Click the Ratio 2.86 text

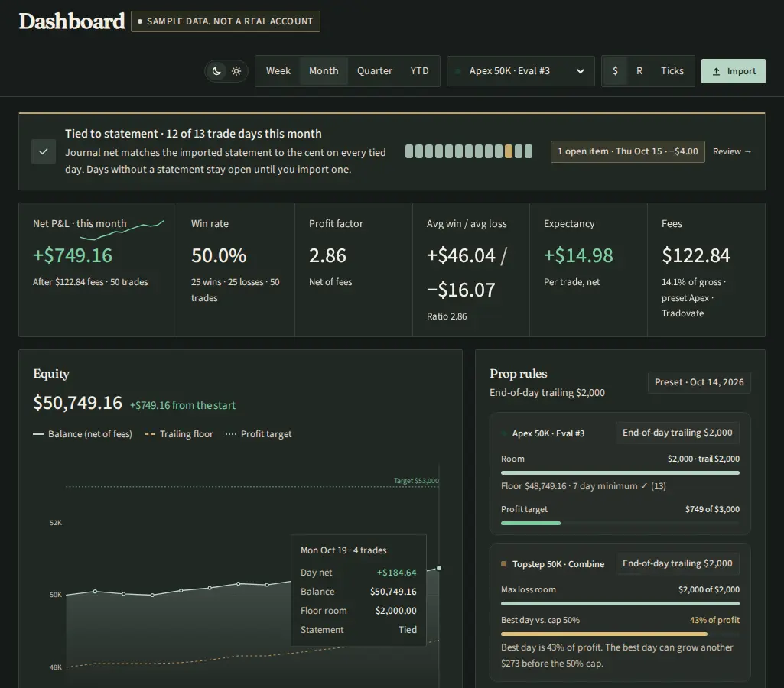[x=447, y=316]
